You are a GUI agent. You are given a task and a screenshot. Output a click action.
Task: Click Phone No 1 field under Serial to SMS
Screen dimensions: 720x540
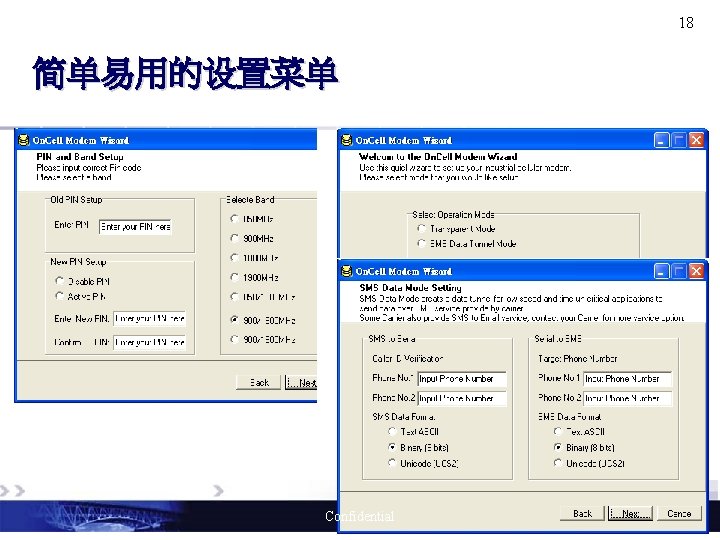(627, 379)
